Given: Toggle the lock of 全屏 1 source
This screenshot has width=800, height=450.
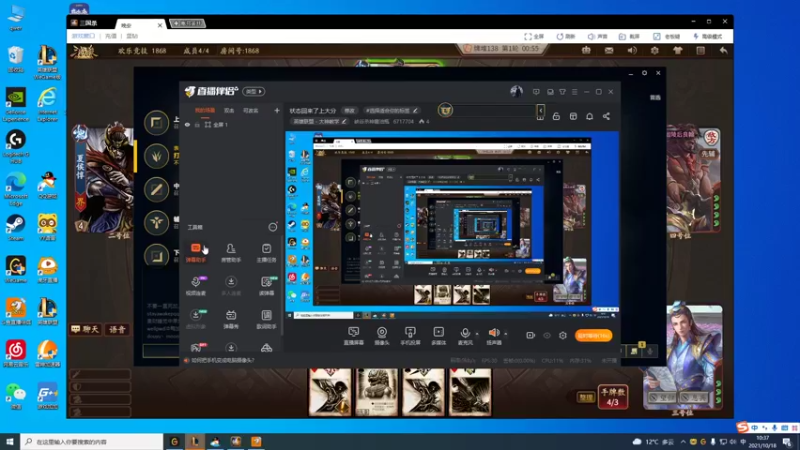Looking at the screenshot, I should coord(197,124).
